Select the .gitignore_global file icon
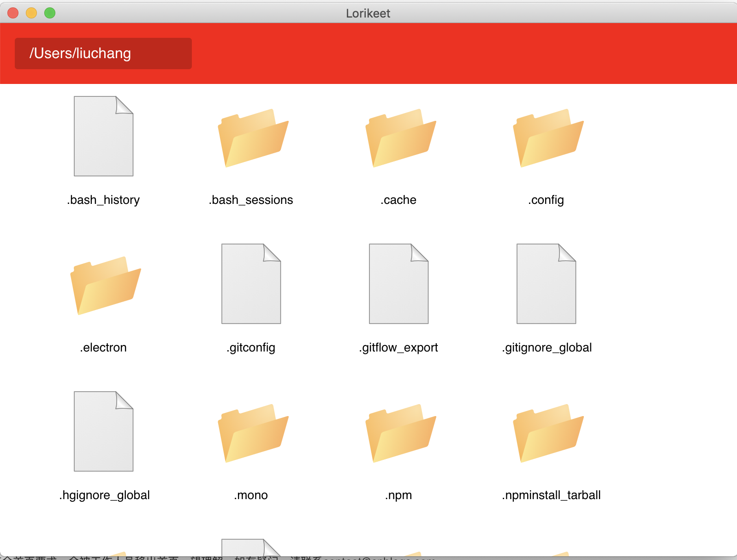 547,284
